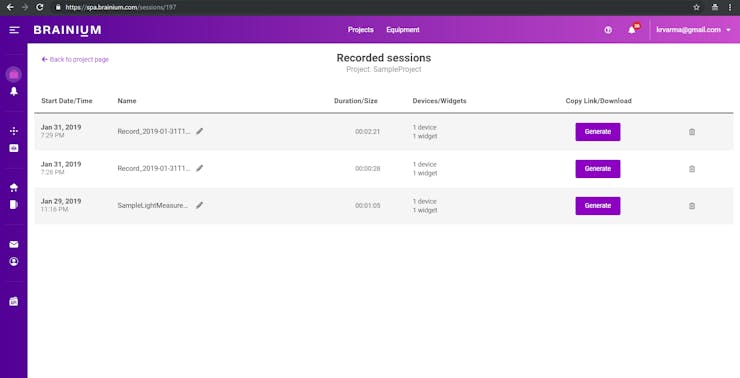Click the browser back arrow

tap(10, 7)
